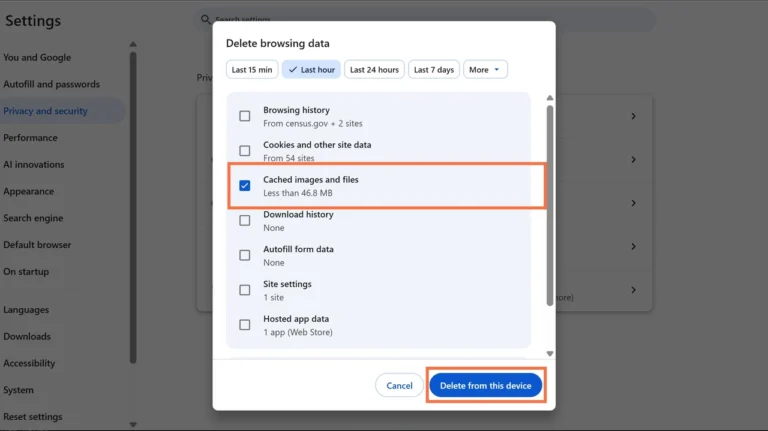Open Search engine settings section
Image resolution: width=768 pixels, height=431 pixels.
coord(33,218)
